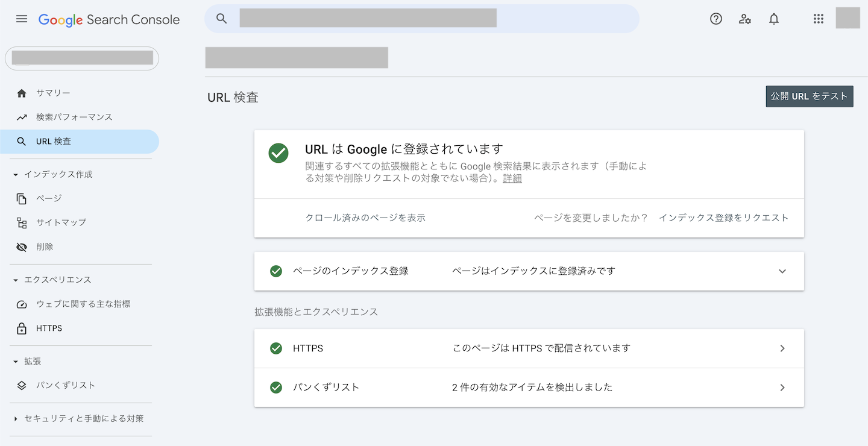868x446 pixels.
Task: Go to サマリー in sidebar
Action: click(80, 93)
